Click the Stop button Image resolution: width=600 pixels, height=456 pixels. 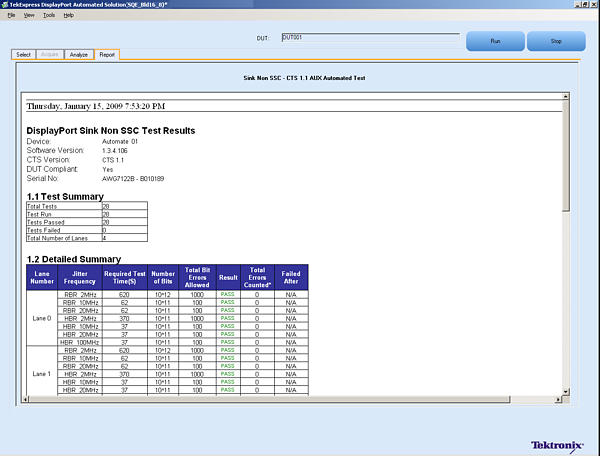click(556, 41)
